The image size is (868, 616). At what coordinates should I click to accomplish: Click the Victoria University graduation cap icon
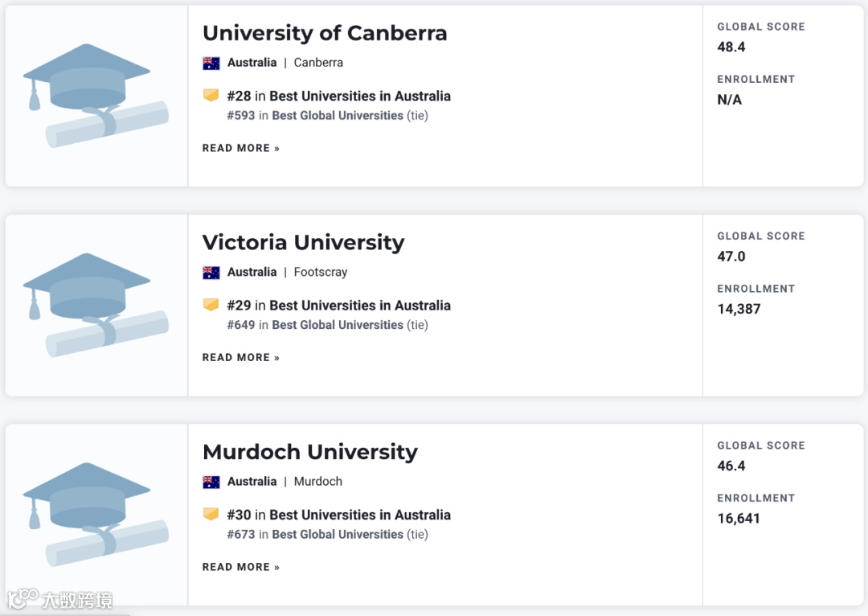(x=96, y=305)
